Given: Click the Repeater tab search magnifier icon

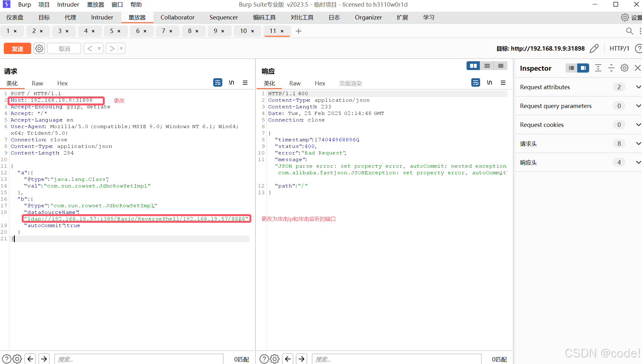Looking at the screenshot, I should click(629, 31).
